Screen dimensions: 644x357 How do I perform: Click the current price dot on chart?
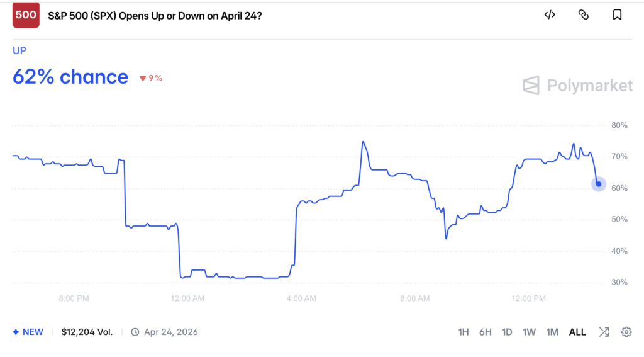coord(599,184)
